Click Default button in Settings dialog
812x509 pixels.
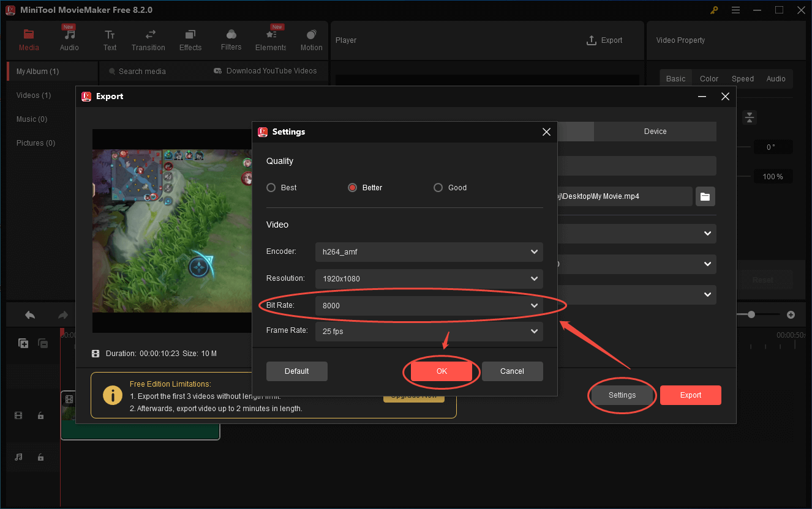297,371
